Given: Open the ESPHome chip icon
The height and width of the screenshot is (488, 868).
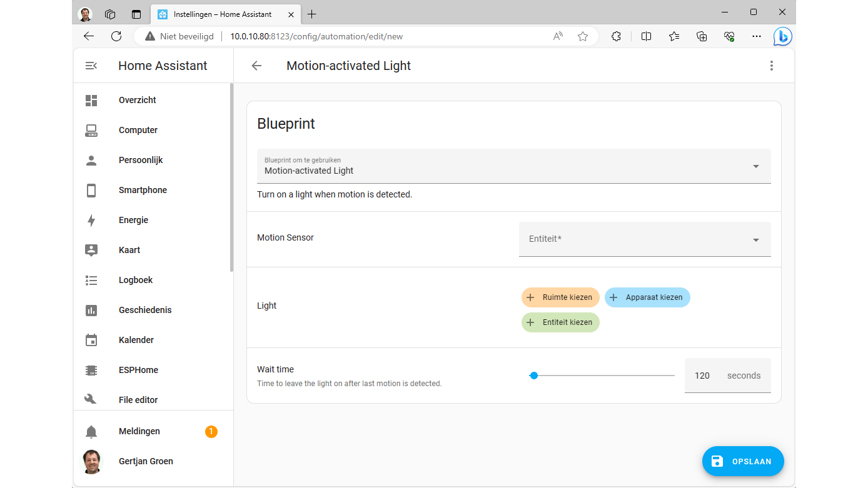Looking at the screenshot, I should click(91, 370).
